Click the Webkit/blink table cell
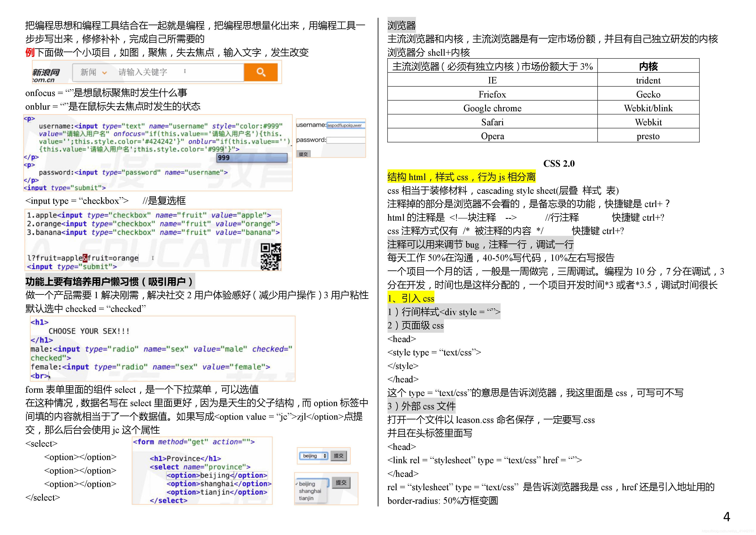This screenshot has height=535, width=756. [648, 108]
